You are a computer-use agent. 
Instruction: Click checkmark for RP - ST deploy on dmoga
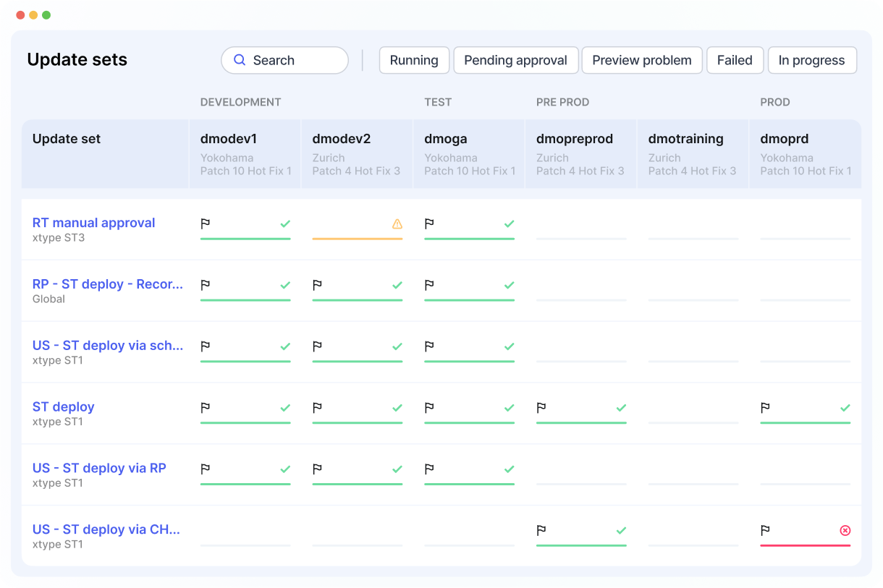(x=510, y=285)
